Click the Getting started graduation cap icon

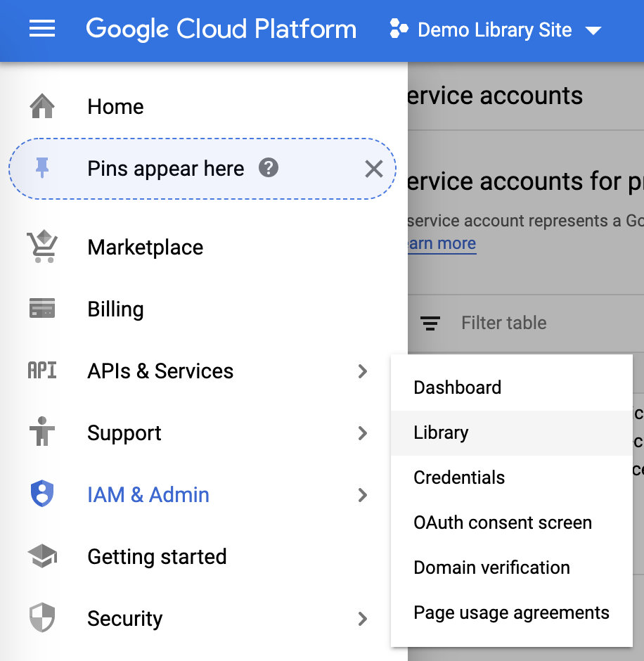[42, 556]
